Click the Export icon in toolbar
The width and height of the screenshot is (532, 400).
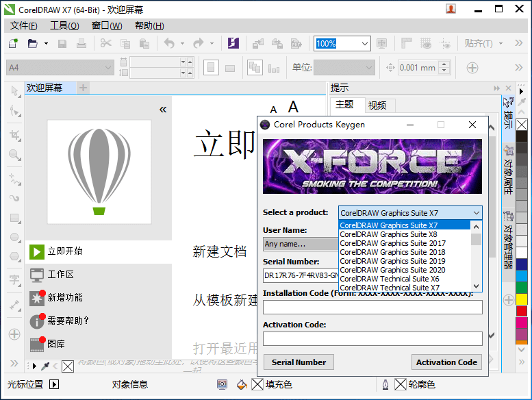tap(277, 43)
